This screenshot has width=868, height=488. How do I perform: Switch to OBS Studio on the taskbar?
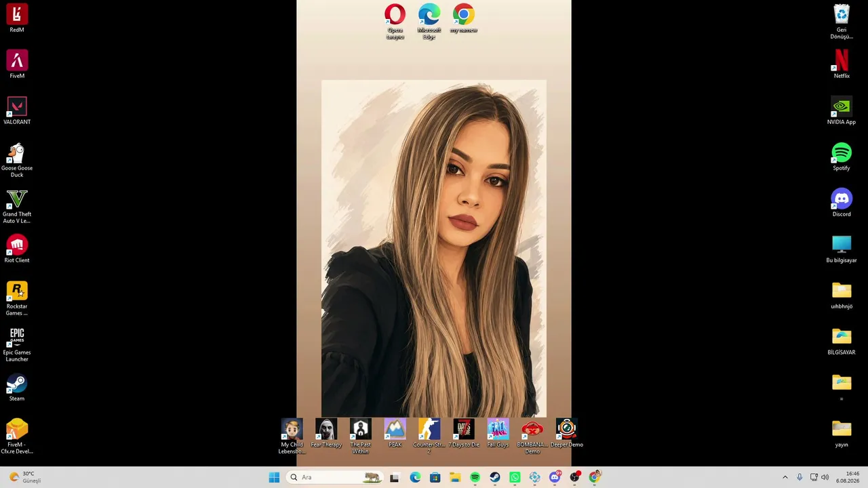point(575,477)
